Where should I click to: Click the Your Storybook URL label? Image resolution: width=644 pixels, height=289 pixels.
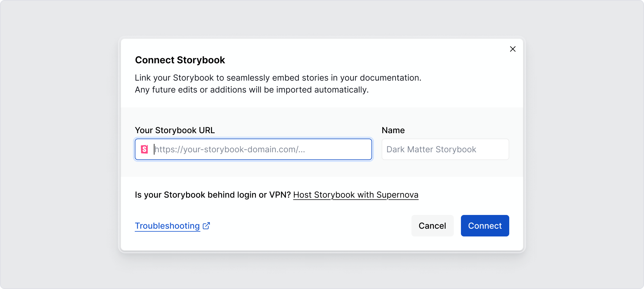coord(175,130)
